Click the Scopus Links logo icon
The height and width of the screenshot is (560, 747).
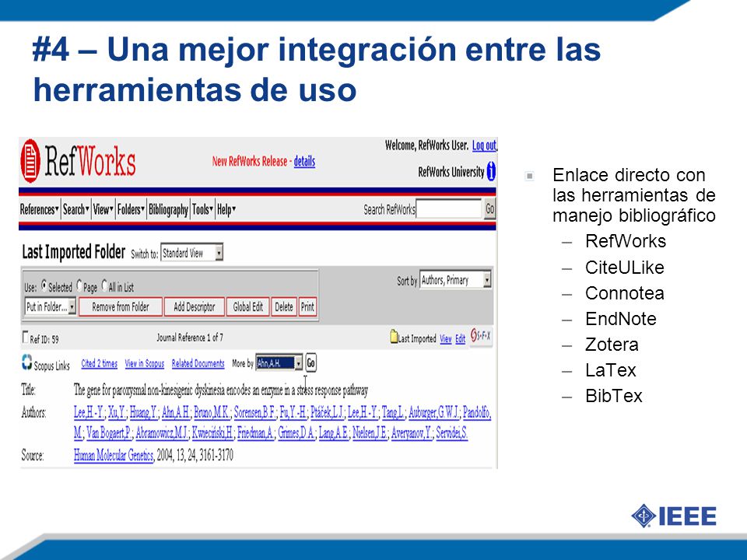[x=26, y=362]
